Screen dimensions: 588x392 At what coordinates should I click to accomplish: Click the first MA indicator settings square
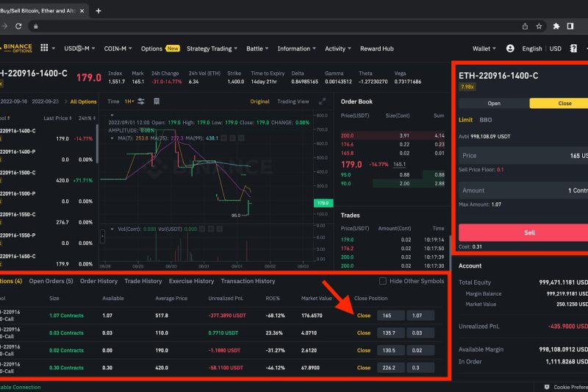pos(224,138)
